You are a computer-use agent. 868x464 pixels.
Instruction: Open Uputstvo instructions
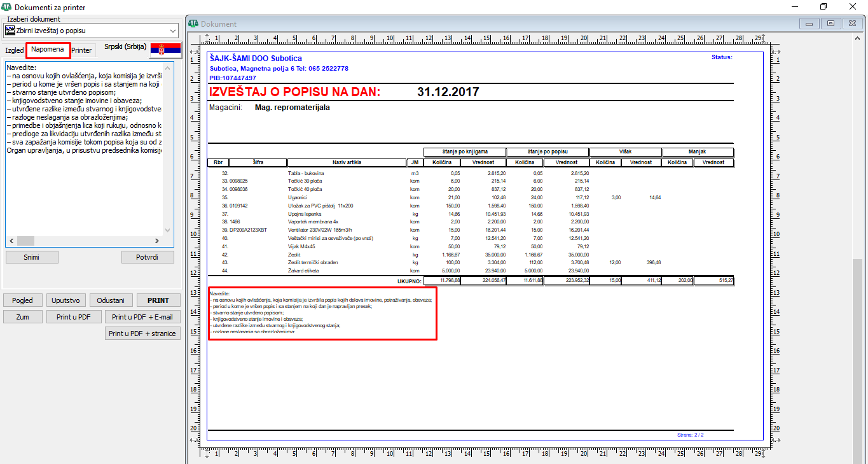pos(66,300)
